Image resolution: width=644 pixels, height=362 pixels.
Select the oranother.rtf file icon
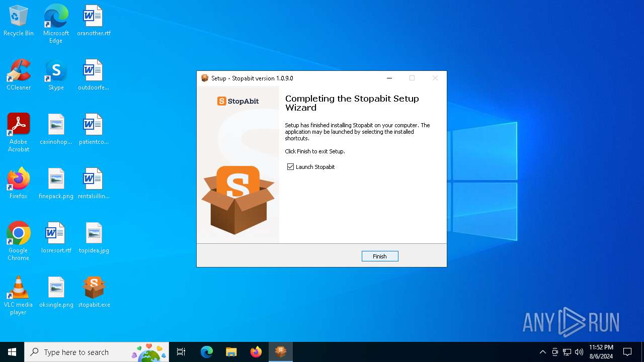click(94, 21)
